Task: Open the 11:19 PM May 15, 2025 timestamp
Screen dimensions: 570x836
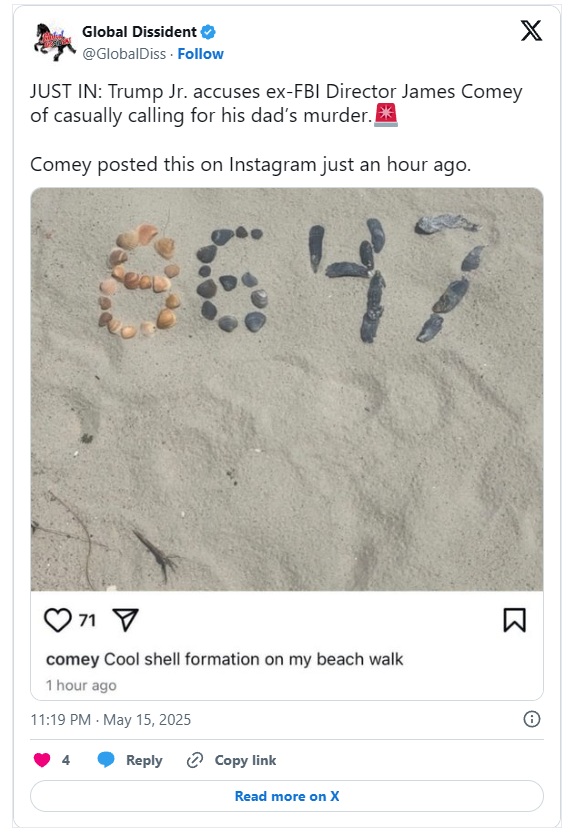Action: pos(111,720)
